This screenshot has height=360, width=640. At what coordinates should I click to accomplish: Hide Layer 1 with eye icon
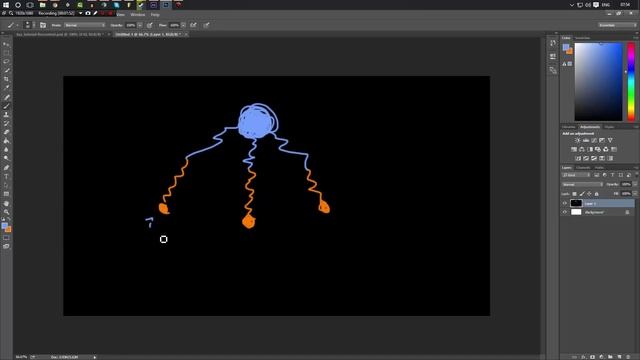[565, 203]
